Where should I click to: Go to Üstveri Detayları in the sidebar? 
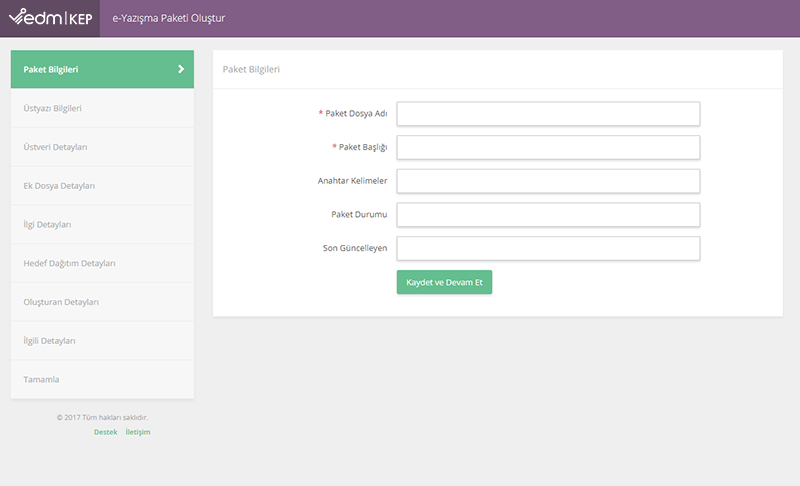(56, 147)
